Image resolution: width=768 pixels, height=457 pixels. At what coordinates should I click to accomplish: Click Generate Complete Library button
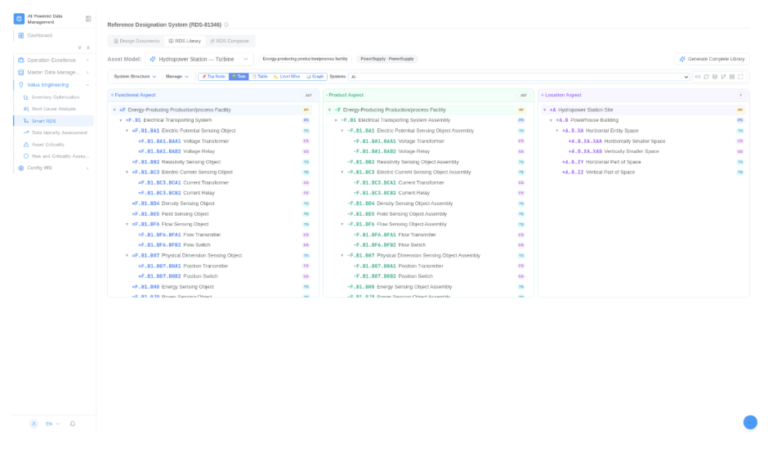[x=712, y=59]
